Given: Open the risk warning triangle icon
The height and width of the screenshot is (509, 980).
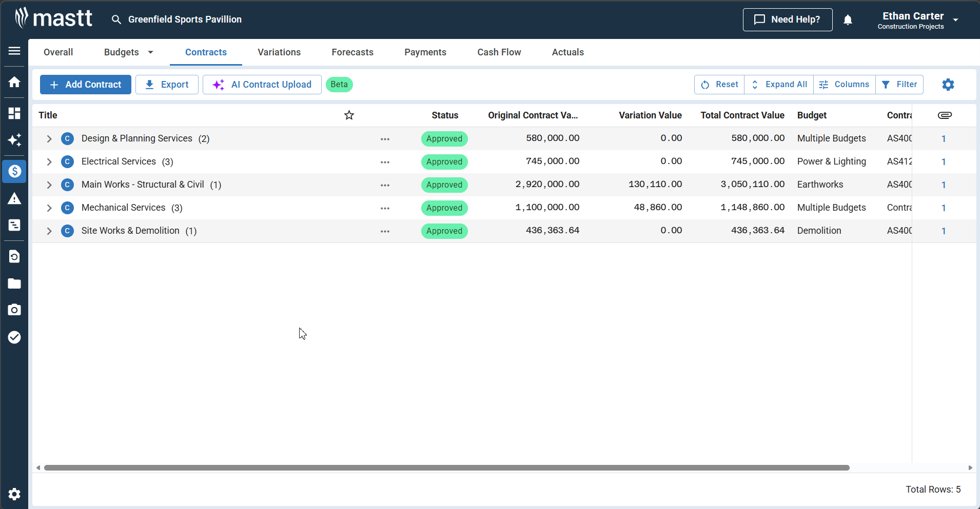Looking at the screenshot, I should [x=14, y=199].
